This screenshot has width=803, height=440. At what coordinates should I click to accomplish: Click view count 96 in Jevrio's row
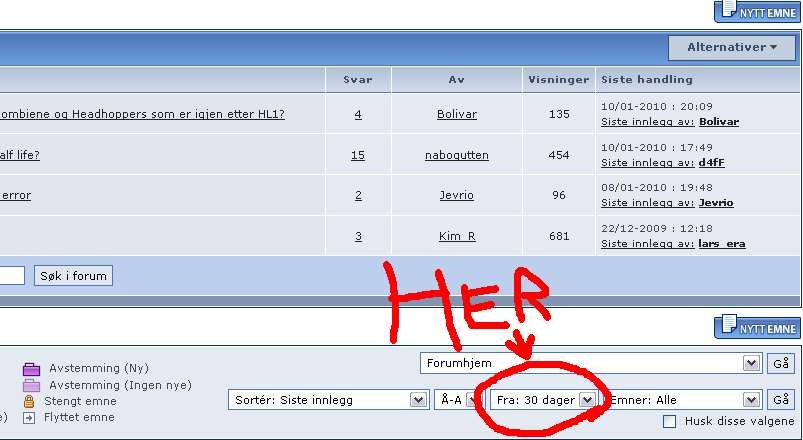pos(559,195)
